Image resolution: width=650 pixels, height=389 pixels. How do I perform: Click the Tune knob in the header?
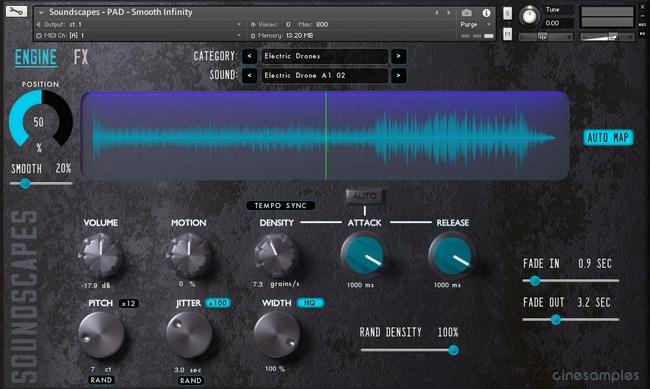(x=529, y=16)
